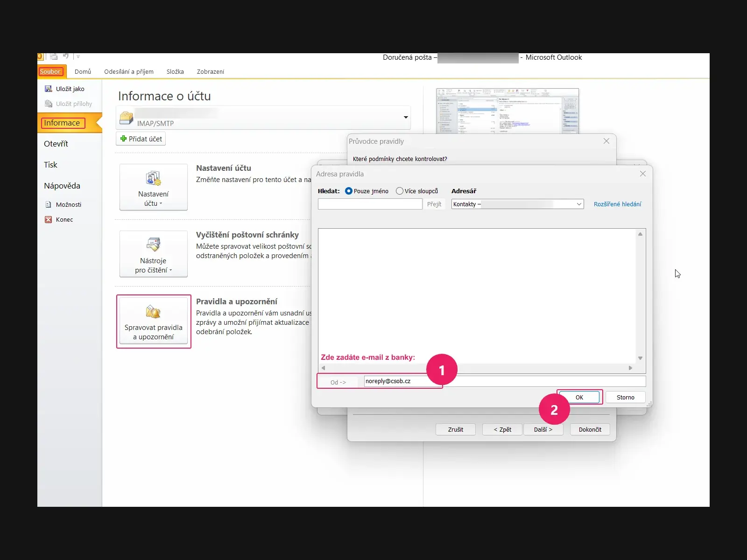Click the Přejít button
This screenshot has width=747, height=560.
[x=434, y=204]
